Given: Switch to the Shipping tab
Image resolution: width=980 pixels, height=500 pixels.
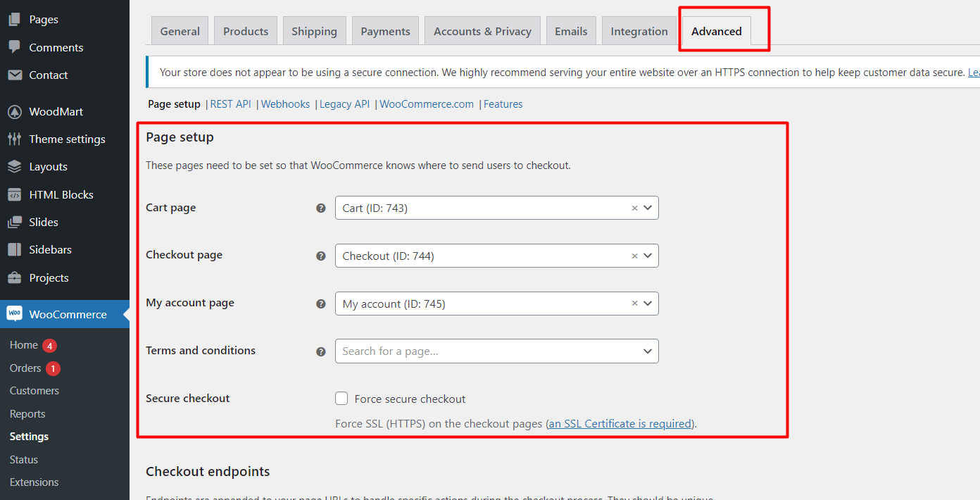Looking at the screenshot, I should (x=314, y=31).
